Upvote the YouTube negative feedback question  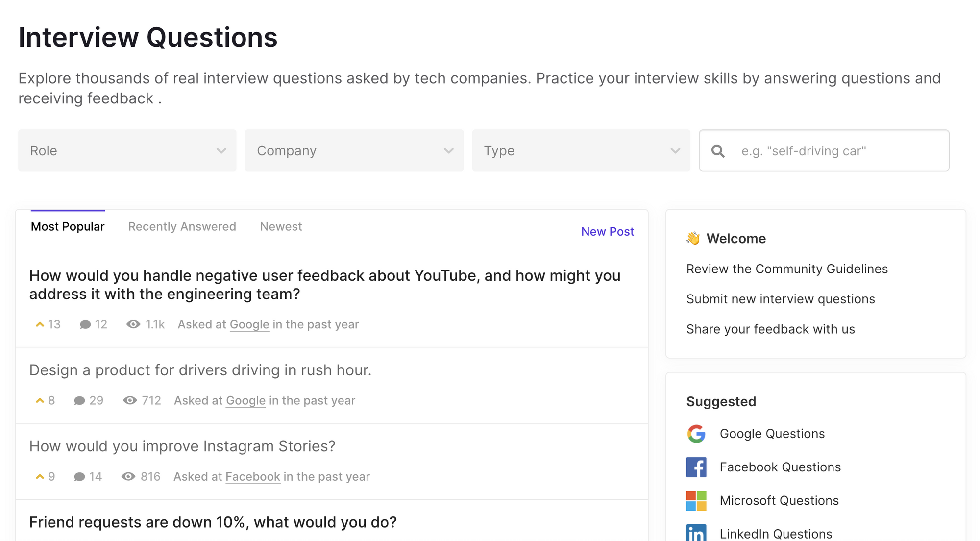[40, 324]
